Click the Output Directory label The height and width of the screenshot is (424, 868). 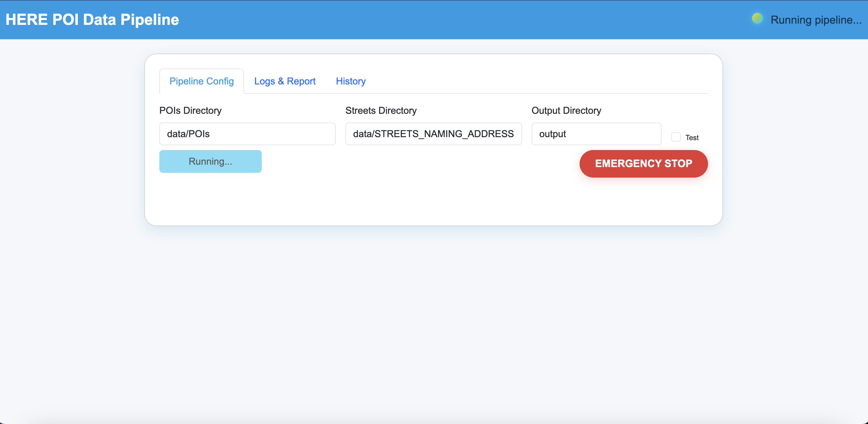tap(566, 110)
